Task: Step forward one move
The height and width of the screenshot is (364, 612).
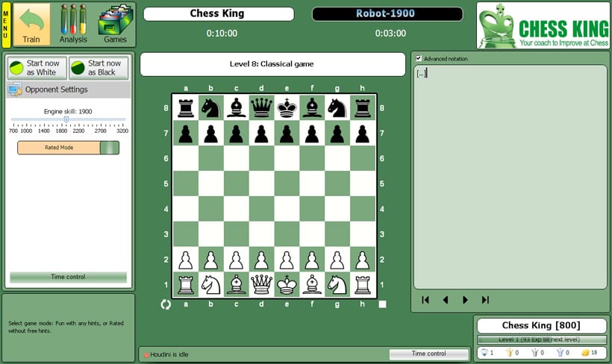Action: pyautogui.click(x=465, y=300)
